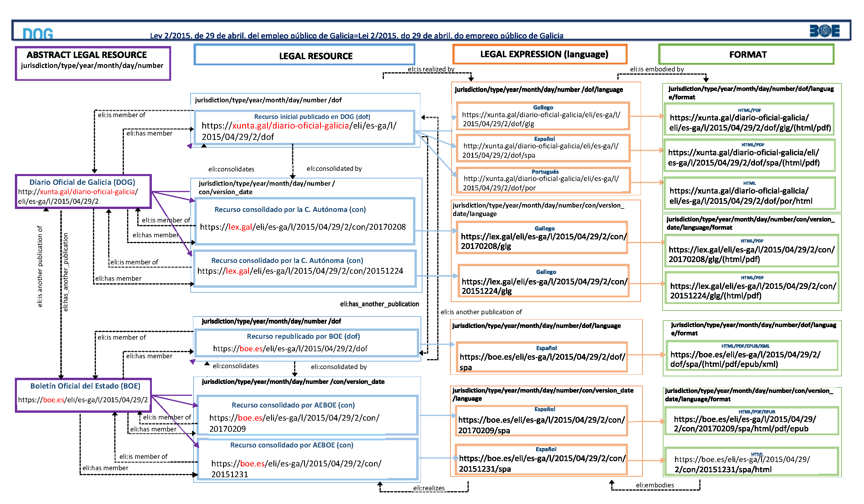The image size is (864, 504).
Task: Click the Español xunta.gal dof/spa expression link
Action: tap(541, 150)
